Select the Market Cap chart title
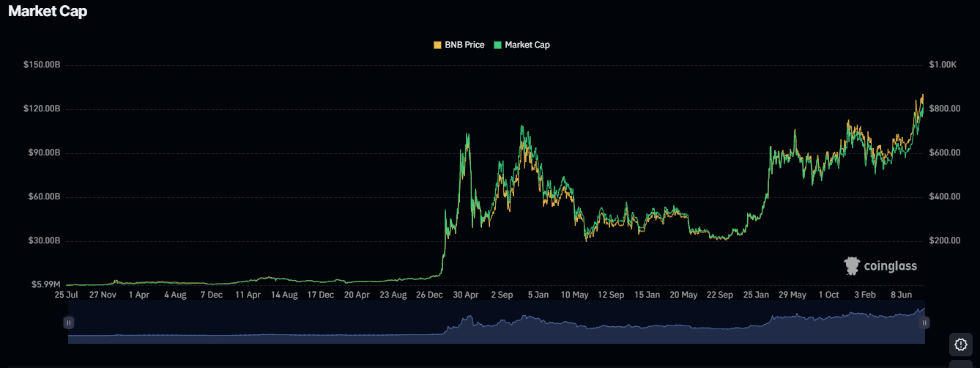This screenshot has height=368, width=980. pyautogui.click(x=48, y=11)
